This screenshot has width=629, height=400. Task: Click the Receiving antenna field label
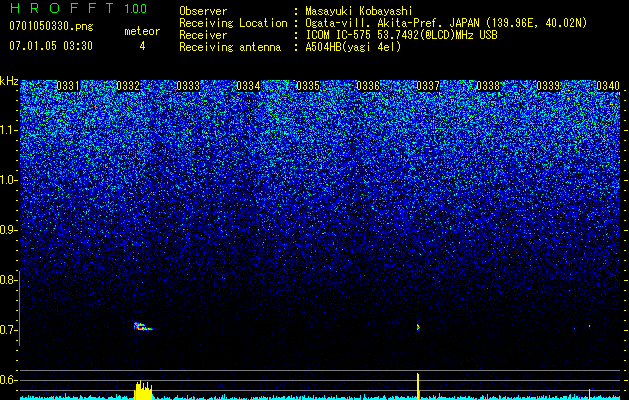(x=230, y=47)
